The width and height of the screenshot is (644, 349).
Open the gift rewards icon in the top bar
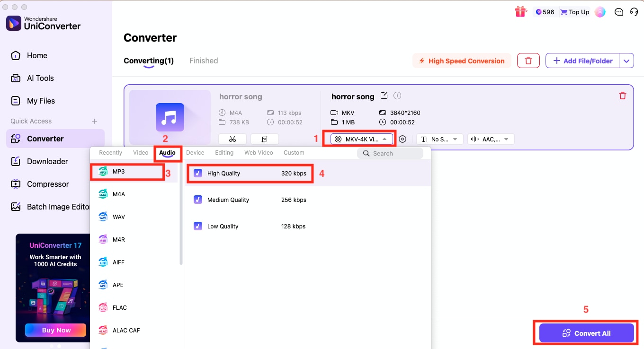(520, 11)
